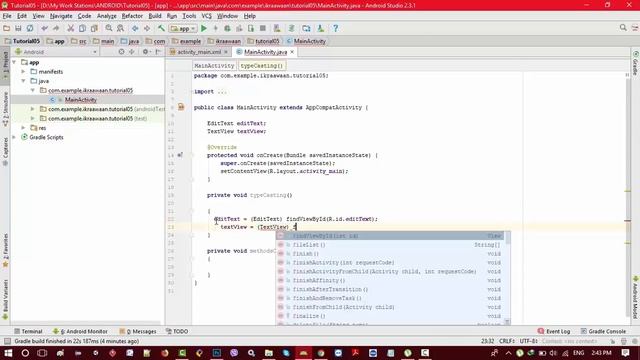Click the Redo arrow icon

click(56, 28)
